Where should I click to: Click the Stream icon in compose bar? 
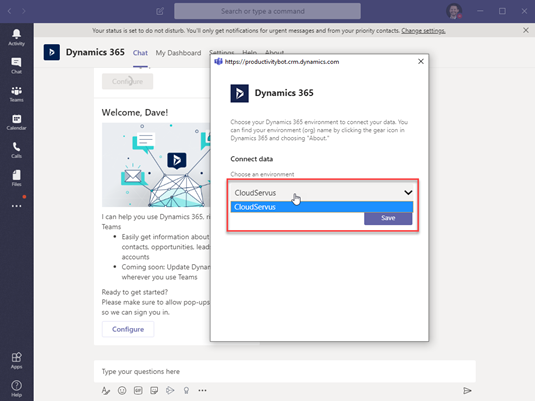170,390
